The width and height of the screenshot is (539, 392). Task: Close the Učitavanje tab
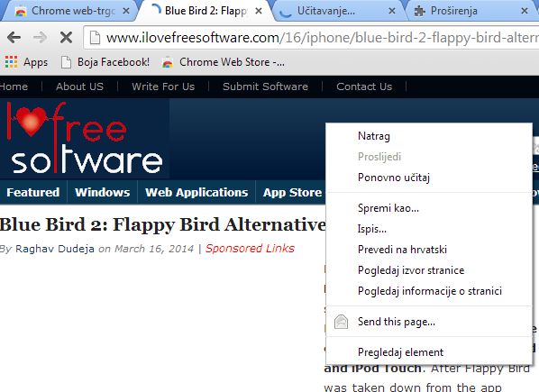point(392,11)
